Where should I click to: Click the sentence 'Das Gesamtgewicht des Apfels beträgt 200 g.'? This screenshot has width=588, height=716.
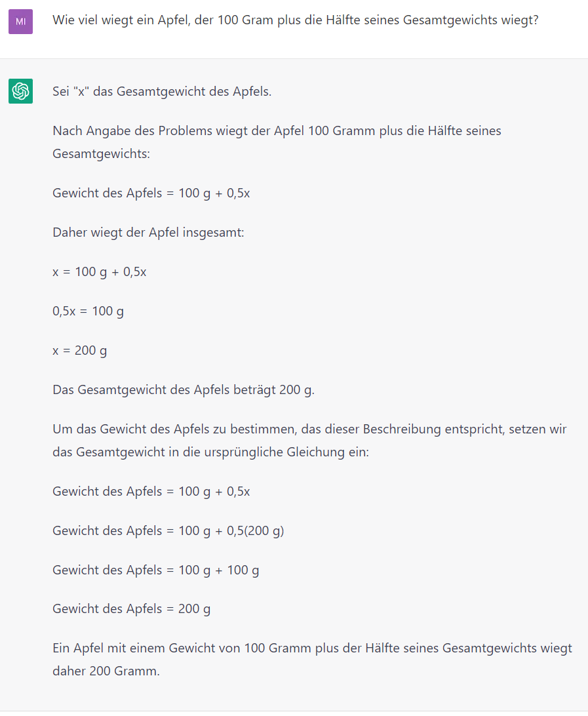[x=184, y=389]
